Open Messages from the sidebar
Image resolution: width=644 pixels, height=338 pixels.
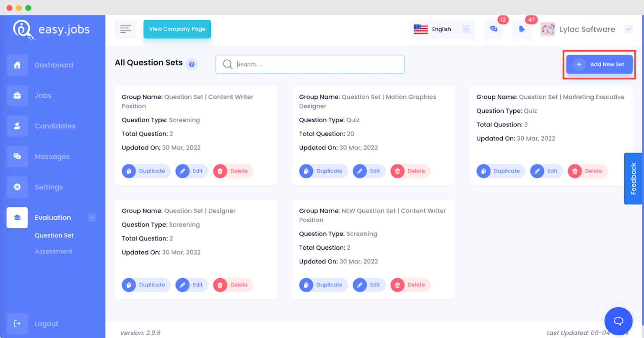17,156
